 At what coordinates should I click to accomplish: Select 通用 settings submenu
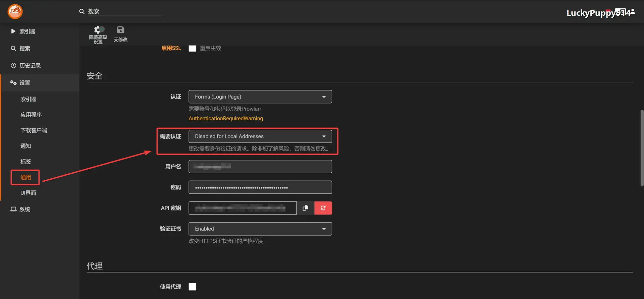25,177
